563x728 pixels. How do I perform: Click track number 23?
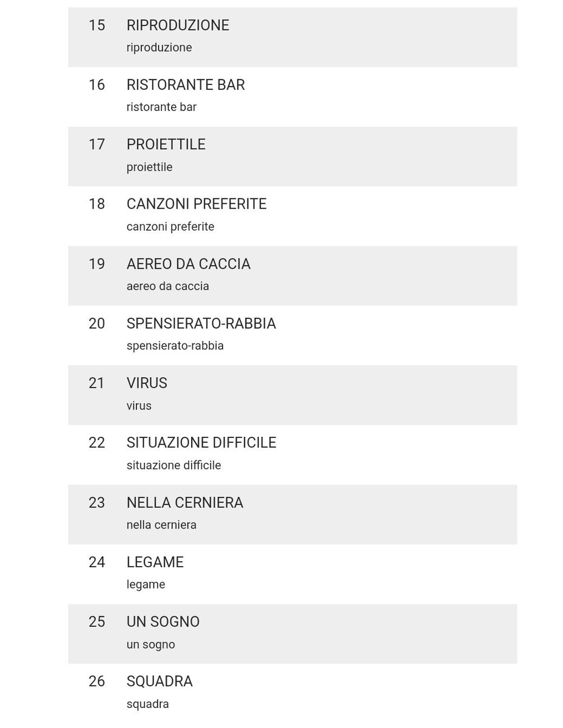pyautogui.click(x=97, y=502)
